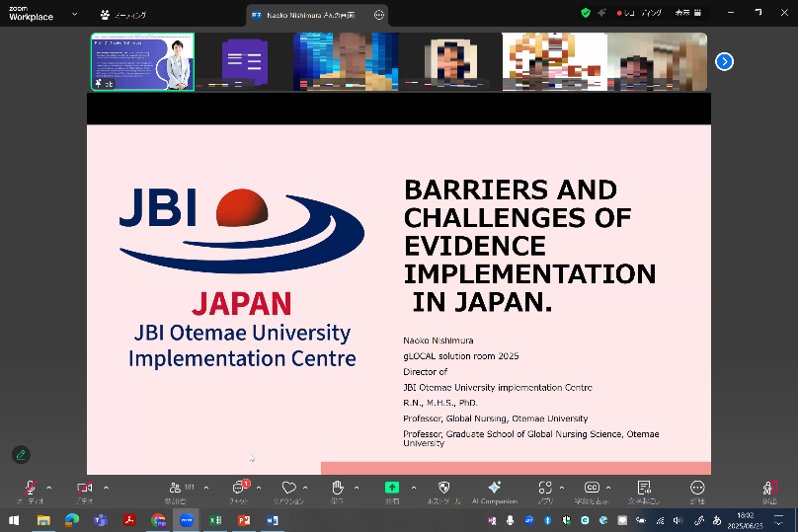Image resolution: width=798 pixels, height=532 pixels.
Task: Raise hand using the hand icon
Action: (x=338, y=488)
